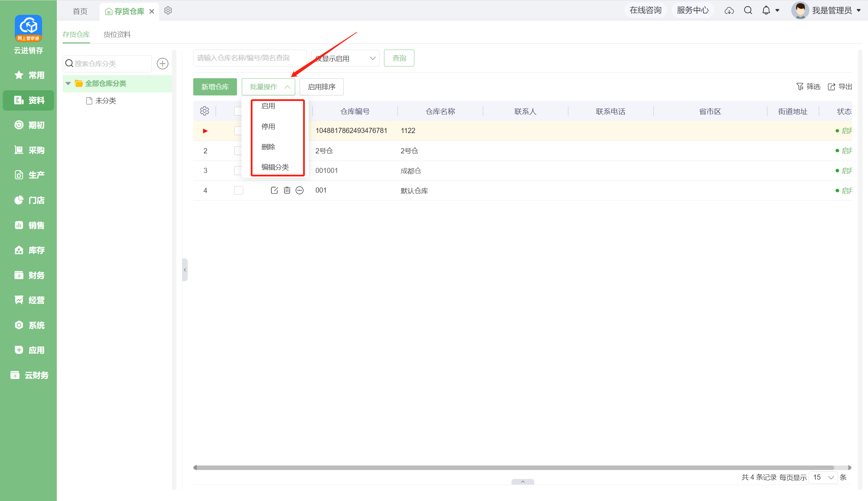Screen dimensions: 868x501
Task: Select the 存货仓库 sub-tab
Action: pyautogui.click(x=76, y=34)
